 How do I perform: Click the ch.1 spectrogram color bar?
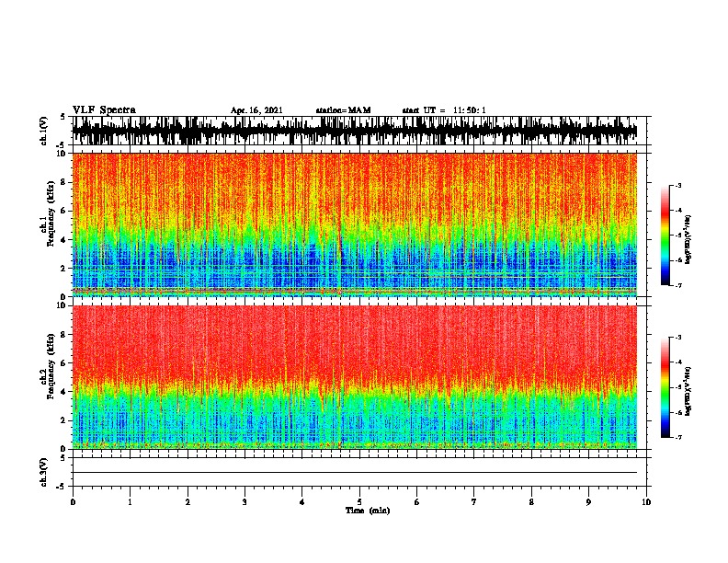click(665, 236)
